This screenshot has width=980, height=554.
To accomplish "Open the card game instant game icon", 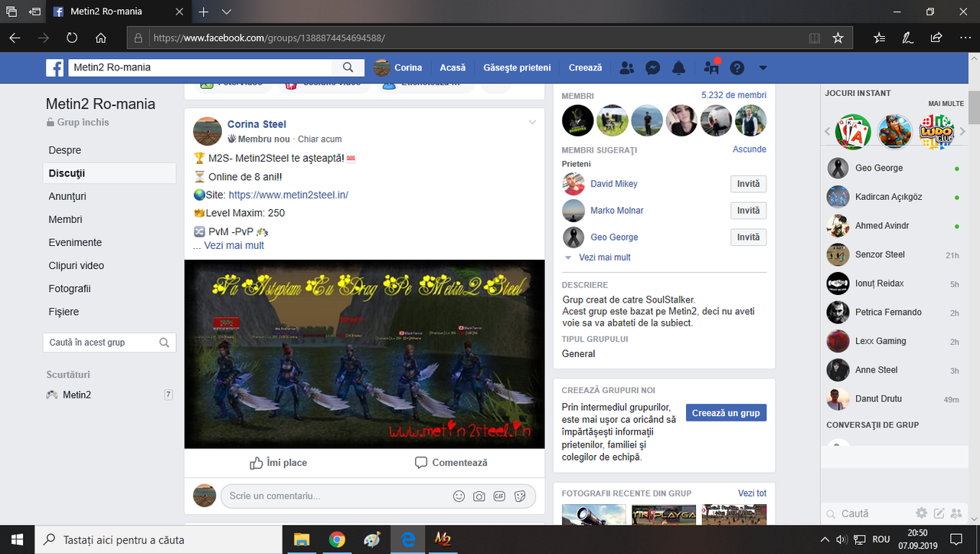I will 853,132.
